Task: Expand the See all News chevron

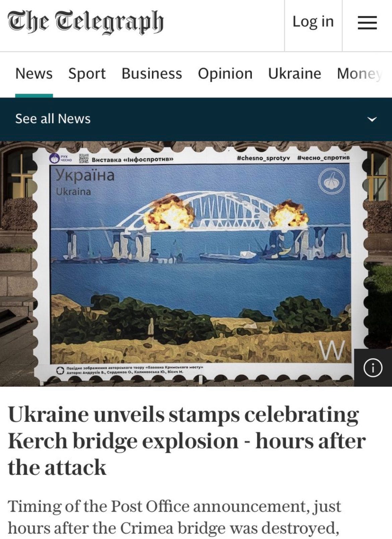Action: coord(372,119)
